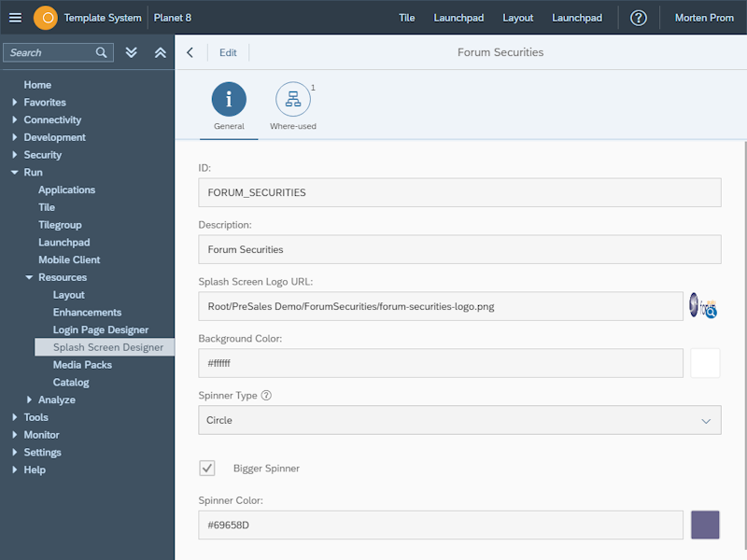This screenshot has width=747, height=560.
Task: Expand all navigation tree nodes
Action: pos(132,53)
